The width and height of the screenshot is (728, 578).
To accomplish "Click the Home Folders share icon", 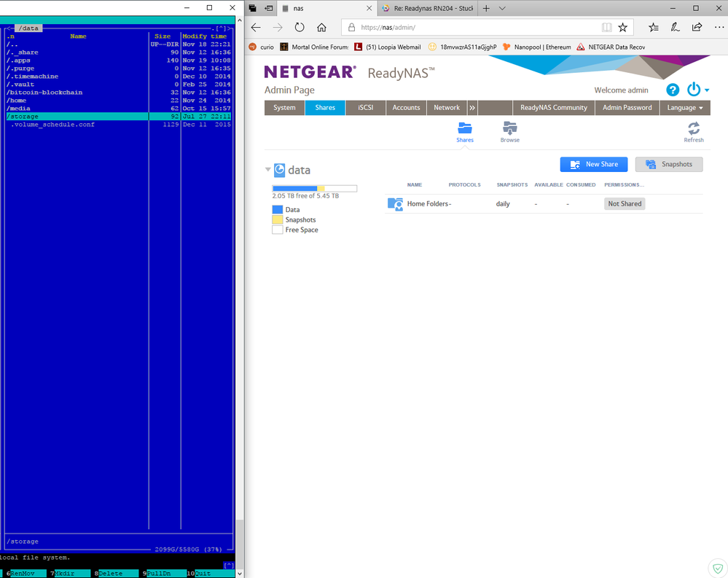I will (395, 204).
